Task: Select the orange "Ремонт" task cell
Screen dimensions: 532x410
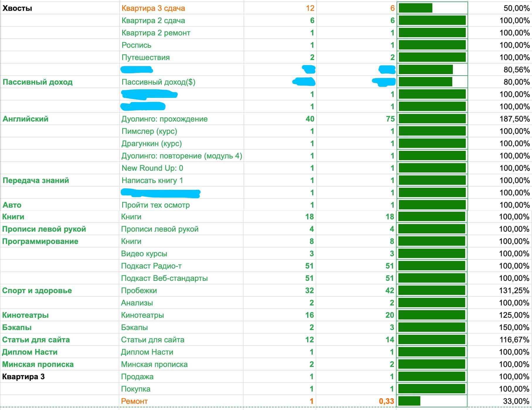Action: 134,401
